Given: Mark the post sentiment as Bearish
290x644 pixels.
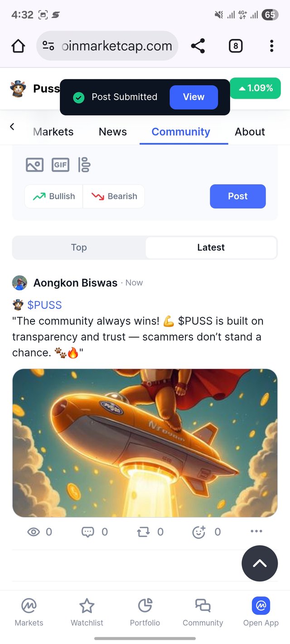Looking at the screenshot, I should pos(114,196).
